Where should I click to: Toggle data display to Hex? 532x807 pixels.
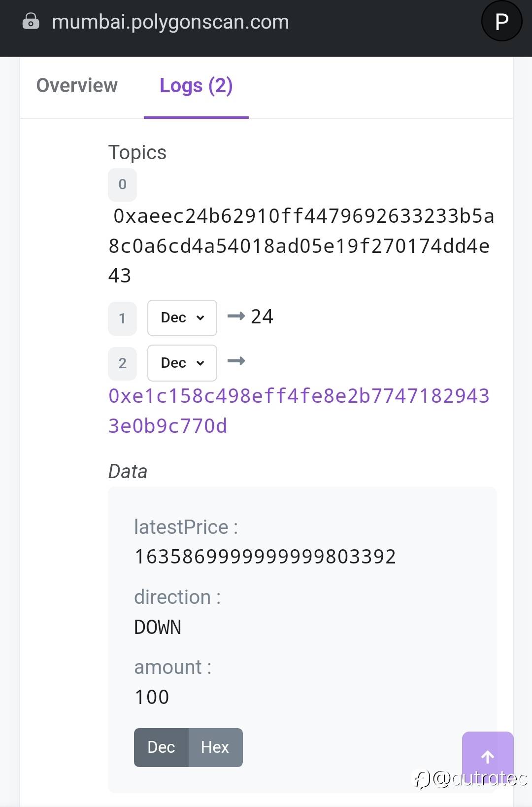click(215, 747)
